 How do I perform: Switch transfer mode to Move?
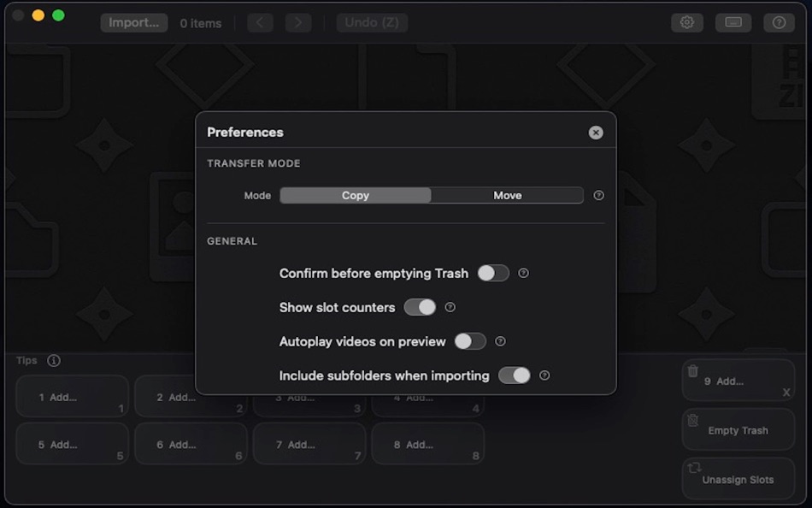click(507, 195)
